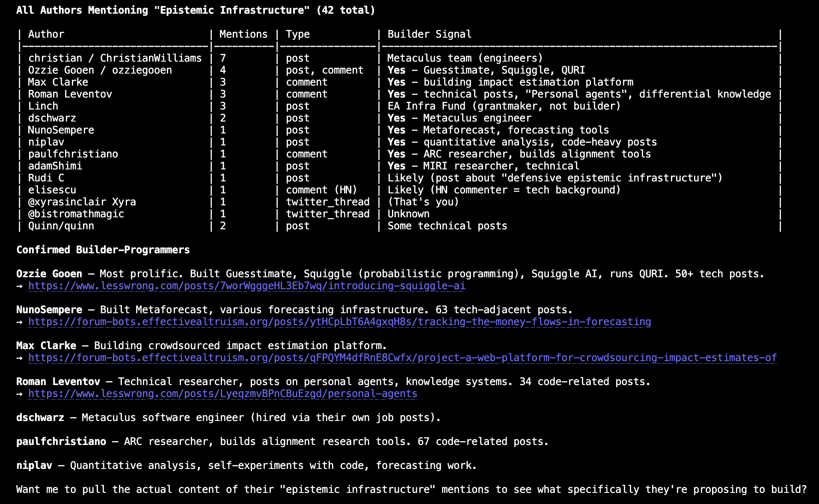The width and height of the screenshot is (819, 504).
Task: Click bold 'Roman Leventov' summary name
Action: click(x=58, y=382)
